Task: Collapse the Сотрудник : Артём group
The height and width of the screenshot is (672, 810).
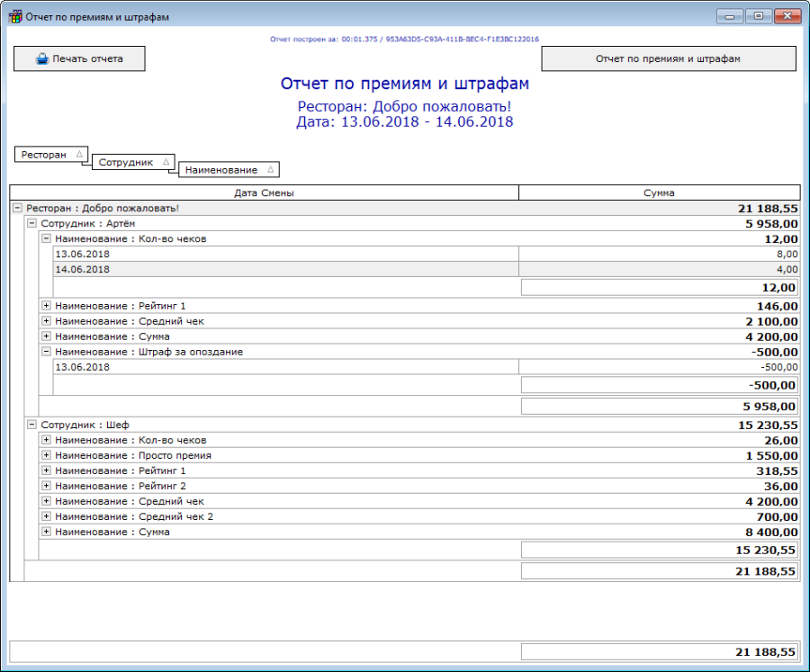Action: pyautogui.click(x=31, y=223)
